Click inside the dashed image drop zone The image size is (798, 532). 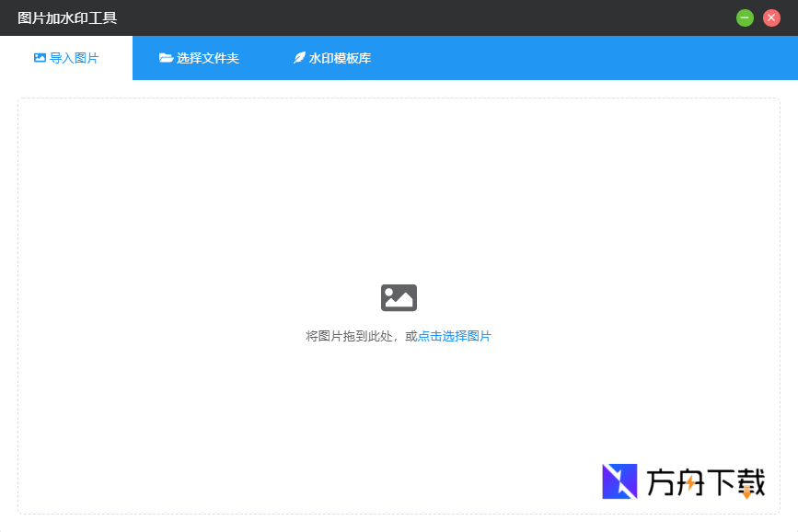pos(399,230)
